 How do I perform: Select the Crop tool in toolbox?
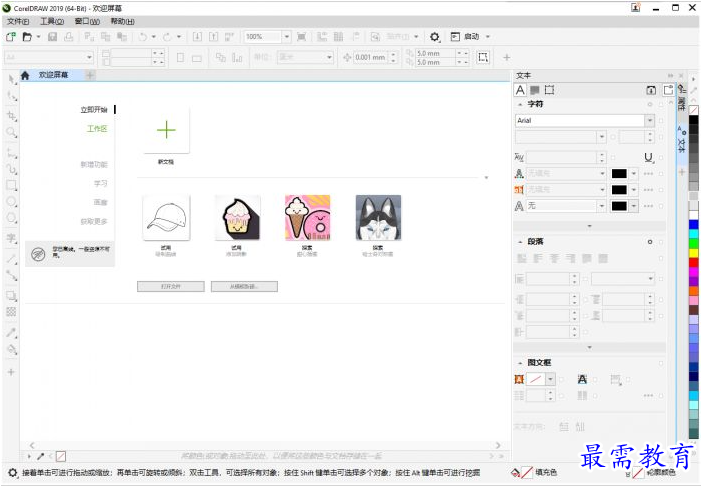(x=11, y=116)
